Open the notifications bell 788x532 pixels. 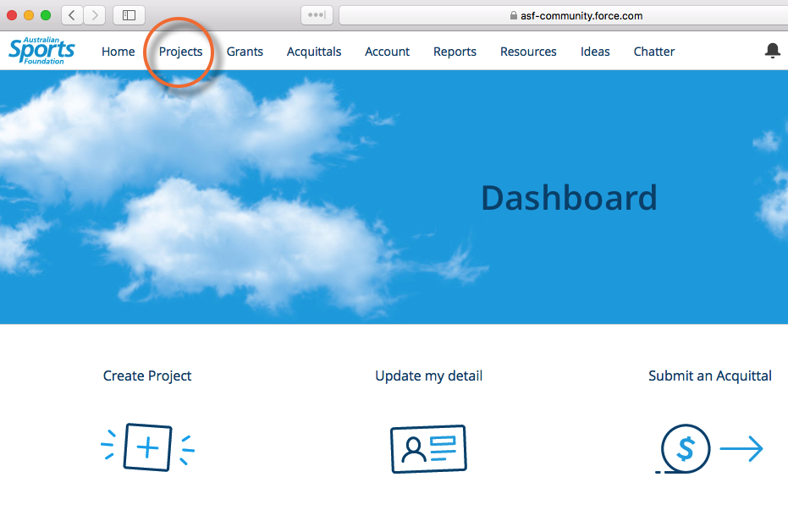click(x=773, y=51)
